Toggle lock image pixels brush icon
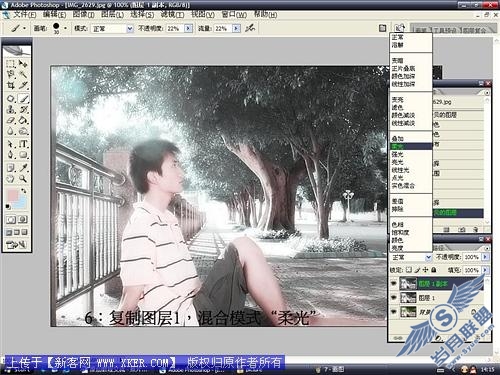The height and width of the screenshot is (375, 500). click(417, 269)
